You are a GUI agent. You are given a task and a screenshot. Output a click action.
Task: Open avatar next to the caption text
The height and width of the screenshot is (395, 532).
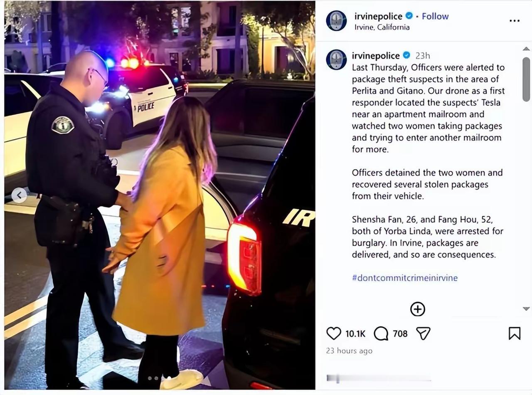[x=336, y=59]
